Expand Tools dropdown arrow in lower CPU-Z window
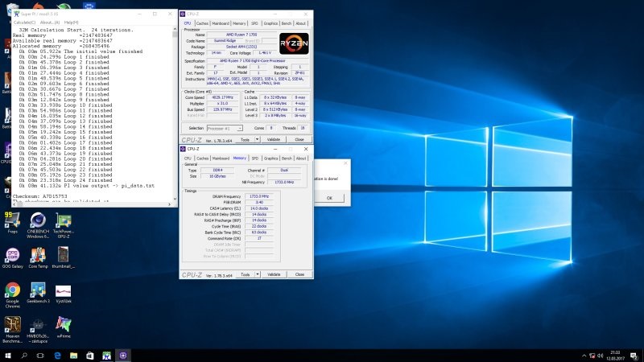This screenshot has height=362, width=644. (x=257, y=274)
